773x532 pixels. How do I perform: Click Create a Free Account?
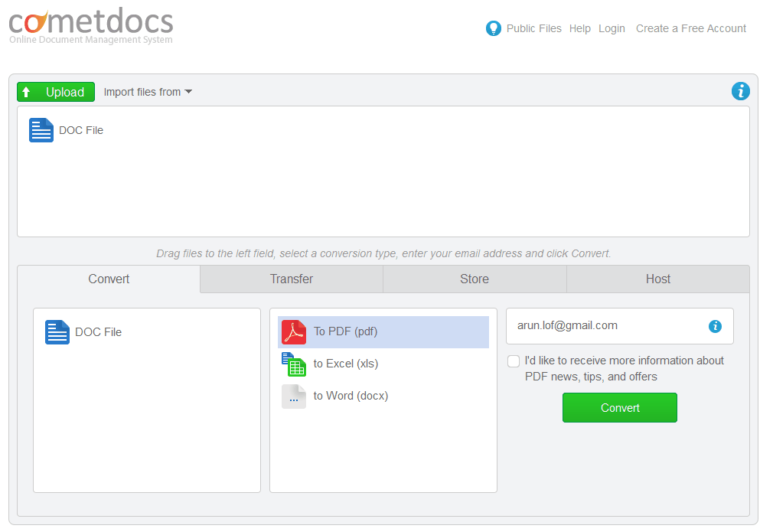pyautogui.click(x=690, y=28)
